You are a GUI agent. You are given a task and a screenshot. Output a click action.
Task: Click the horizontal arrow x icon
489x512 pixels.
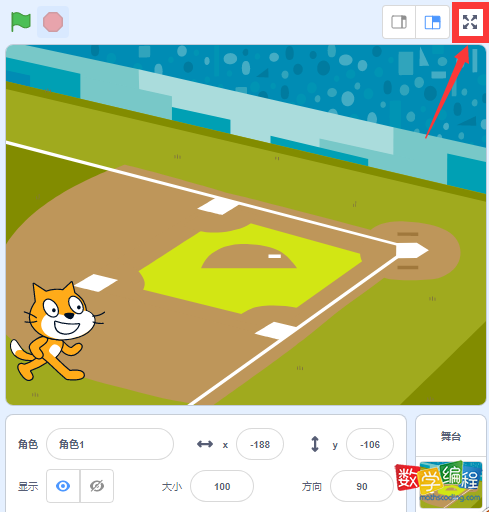point(205,444)
